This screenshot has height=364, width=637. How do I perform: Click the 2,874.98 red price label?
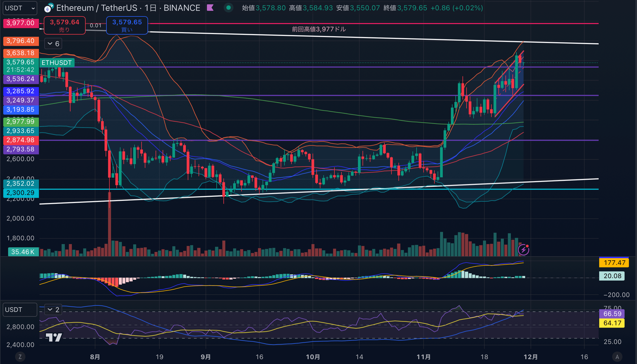click(x=21, y=140)
